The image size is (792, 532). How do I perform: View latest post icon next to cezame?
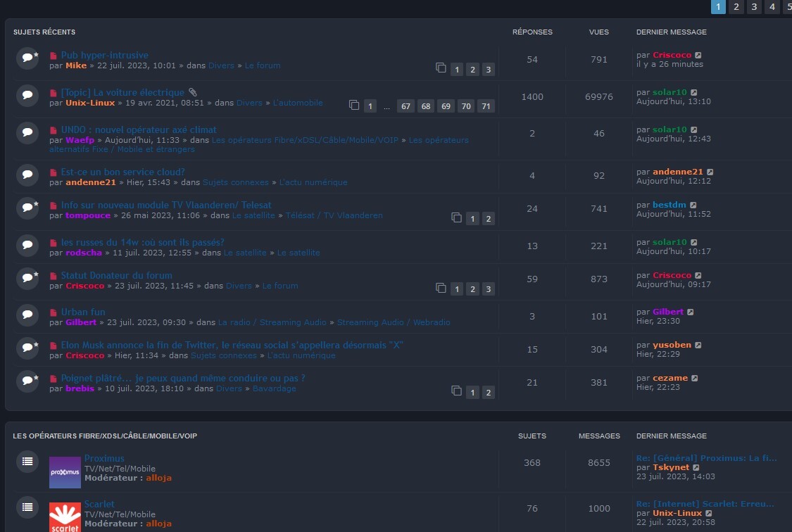pos(695,378)
